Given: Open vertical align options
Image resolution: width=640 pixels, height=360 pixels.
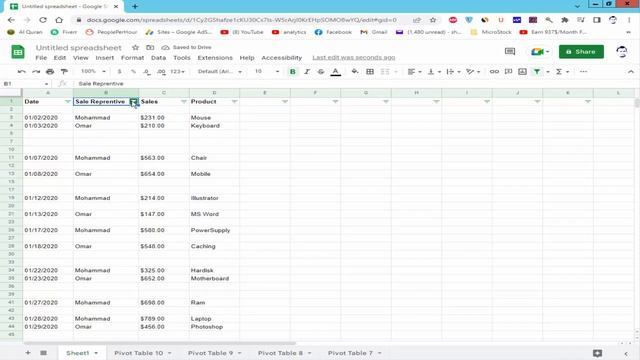Looking at the screenshot, I should (433, 71).
